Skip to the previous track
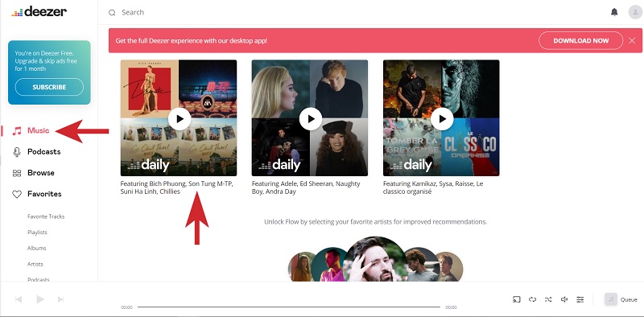This screenshot has width=644, height=317. [x=19, y=299]
